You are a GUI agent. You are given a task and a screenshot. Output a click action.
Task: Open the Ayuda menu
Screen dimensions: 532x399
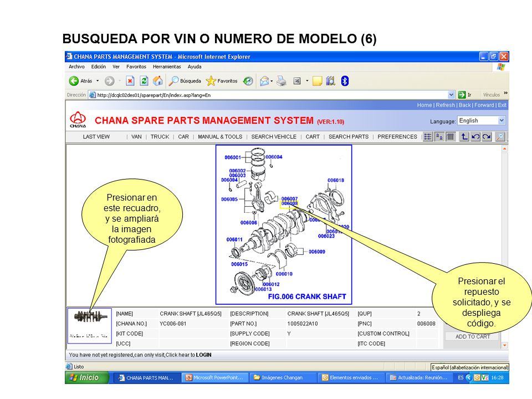click(195, 67)
